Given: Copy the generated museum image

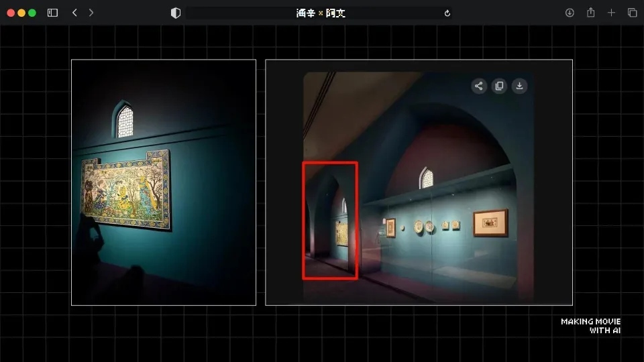Looking at the screenshot, I should pyautogui.click(x=499, y=86).
